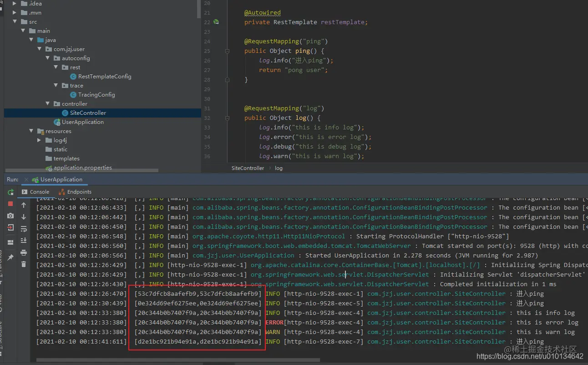Open TracingConfig class in tree
This screenshot has width=588, height=365.
(96, 95)
